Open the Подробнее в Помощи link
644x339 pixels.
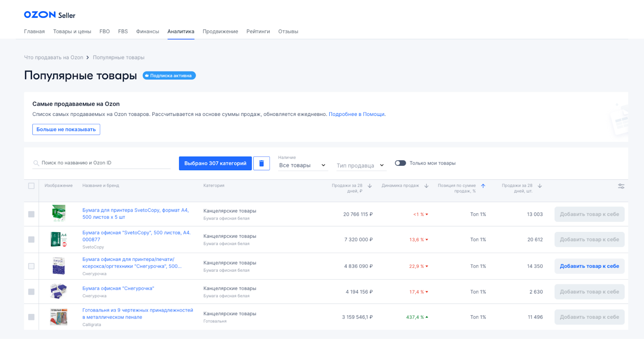(x=357, y=114)
